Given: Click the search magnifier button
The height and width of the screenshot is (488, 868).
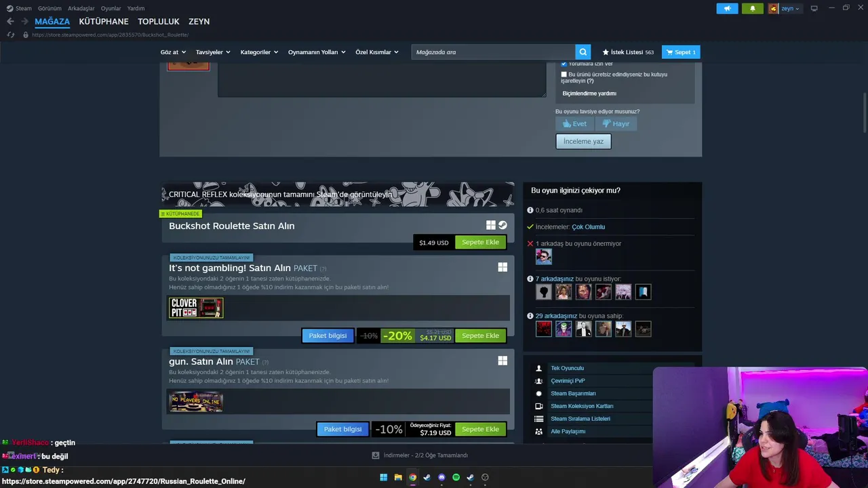Looking at the screenshot, I should (583, 52).
